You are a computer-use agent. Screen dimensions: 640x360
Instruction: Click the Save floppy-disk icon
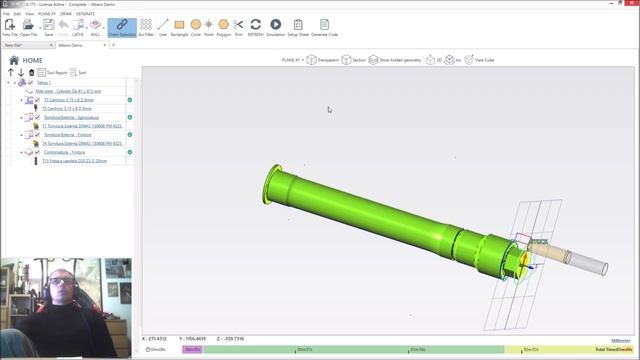[49, 25]
